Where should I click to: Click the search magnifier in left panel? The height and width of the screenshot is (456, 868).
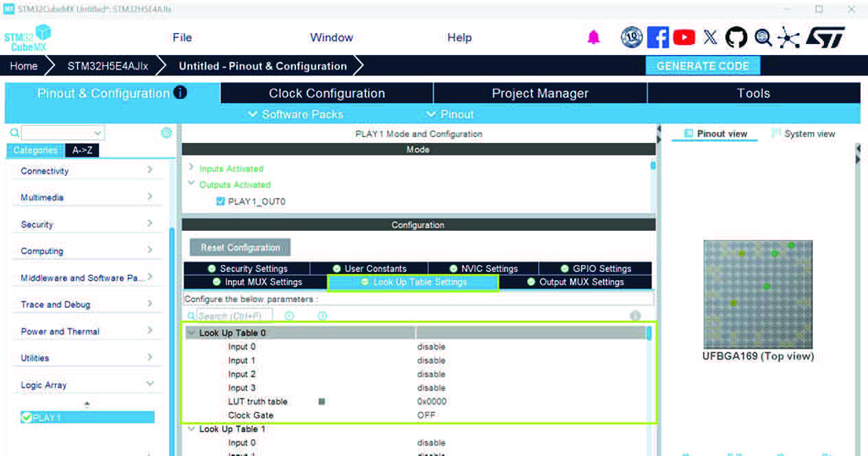tap(14, 133)
